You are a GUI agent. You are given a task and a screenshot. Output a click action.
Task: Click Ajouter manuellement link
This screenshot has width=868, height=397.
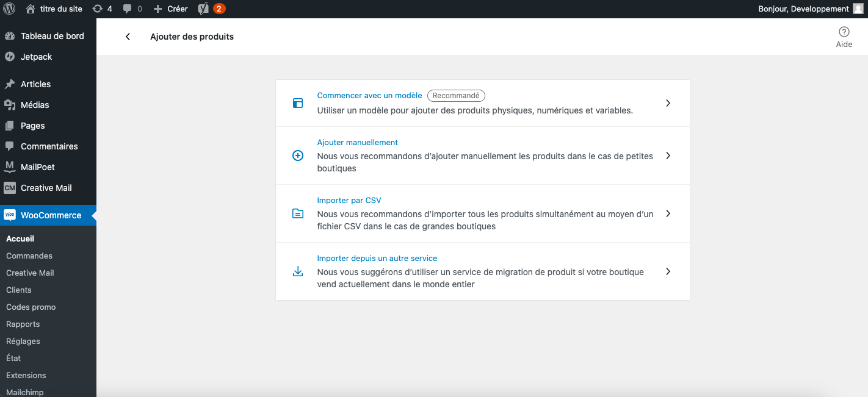pyautogui.click(x=357, y=142)
